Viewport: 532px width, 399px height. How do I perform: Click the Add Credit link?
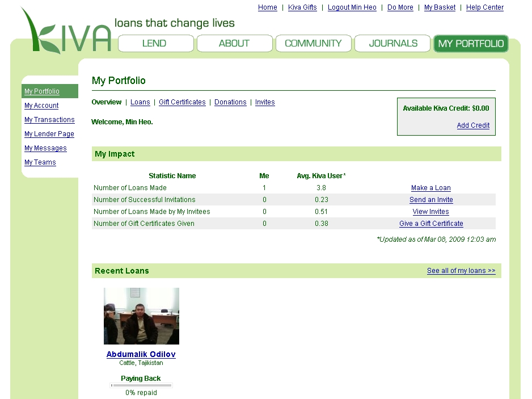point(473,125)
